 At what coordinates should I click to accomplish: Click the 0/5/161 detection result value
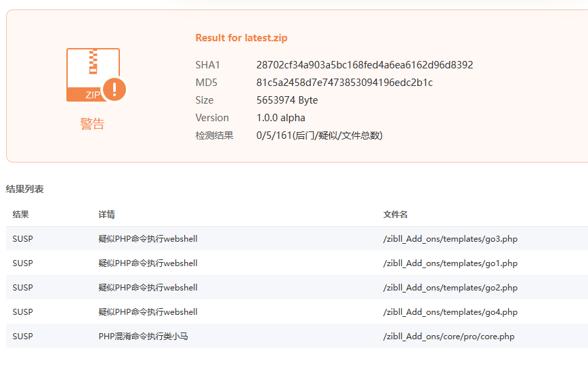(x=319, y=135)
